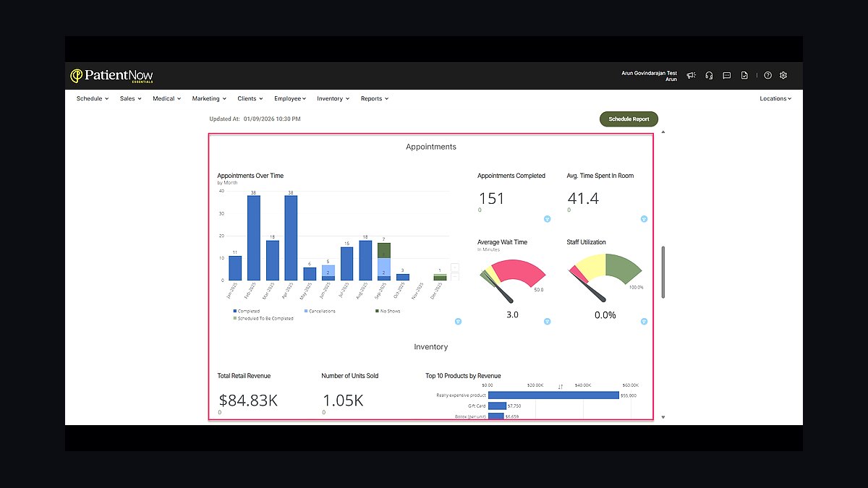Image resolution: width=868 pixels, height=488 pixels.
Task: Click the Realy expensive product revenue bar
Action: coord(553,395)
